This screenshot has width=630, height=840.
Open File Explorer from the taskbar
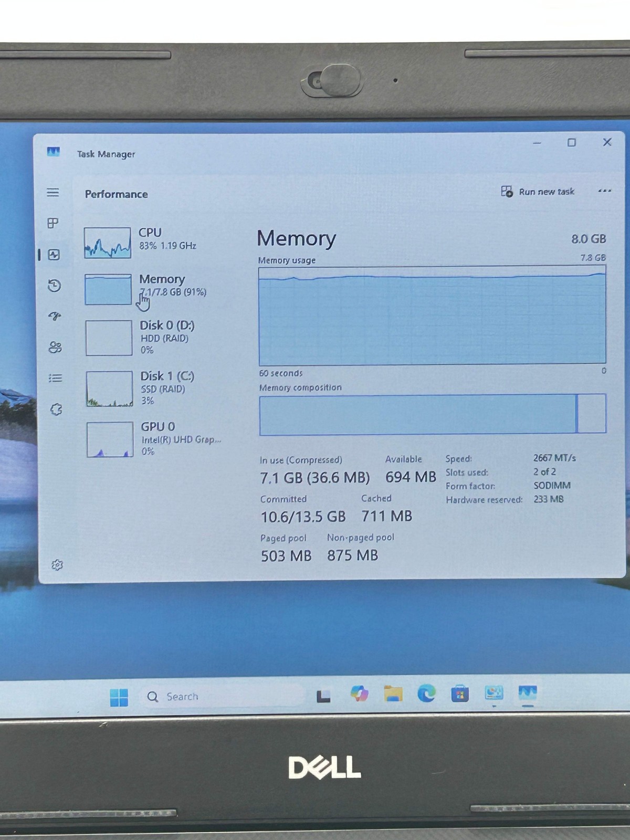pyautogui.click(x=393, y=694)
